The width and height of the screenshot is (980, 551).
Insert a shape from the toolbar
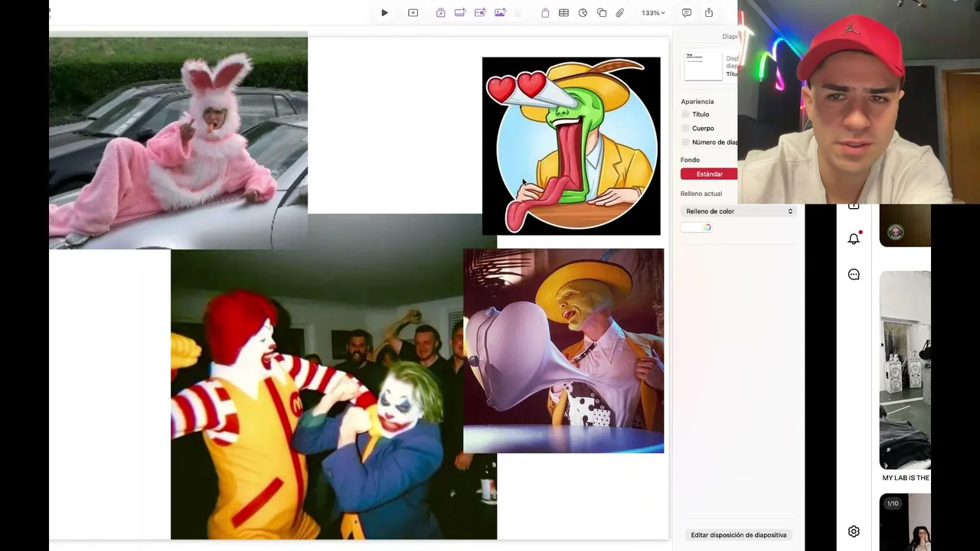click(x=602, y=13)
